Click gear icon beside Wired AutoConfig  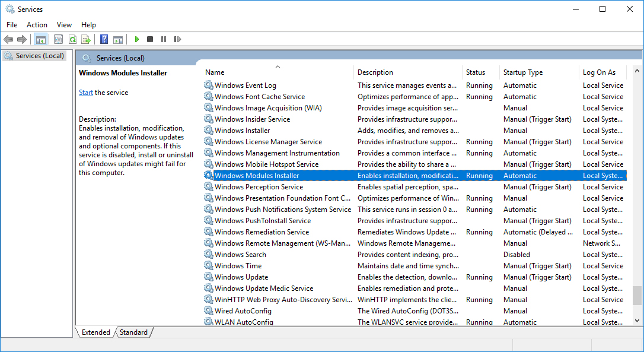[209, 311]
